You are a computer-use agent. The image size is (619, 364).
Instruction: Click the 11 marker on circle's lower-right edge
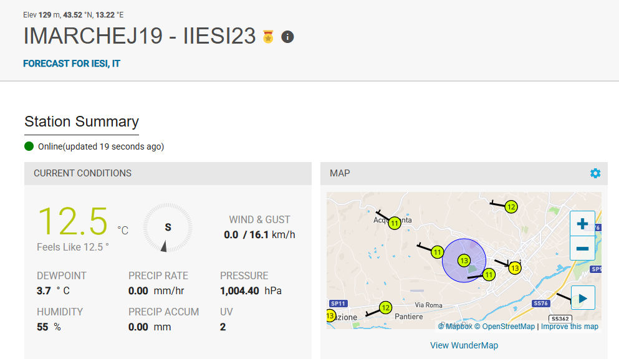point(489,274)
